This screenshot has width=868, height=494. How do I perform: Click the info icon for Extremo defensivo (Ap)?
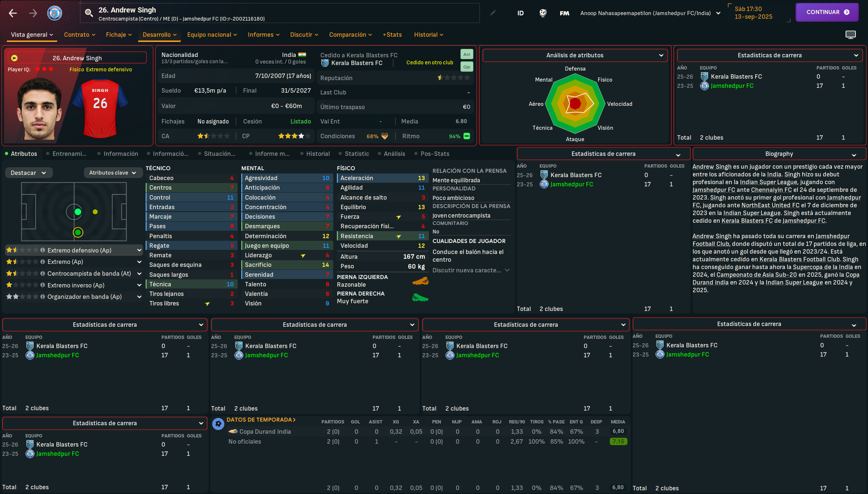pyautogui.click(x=43, y=250)
